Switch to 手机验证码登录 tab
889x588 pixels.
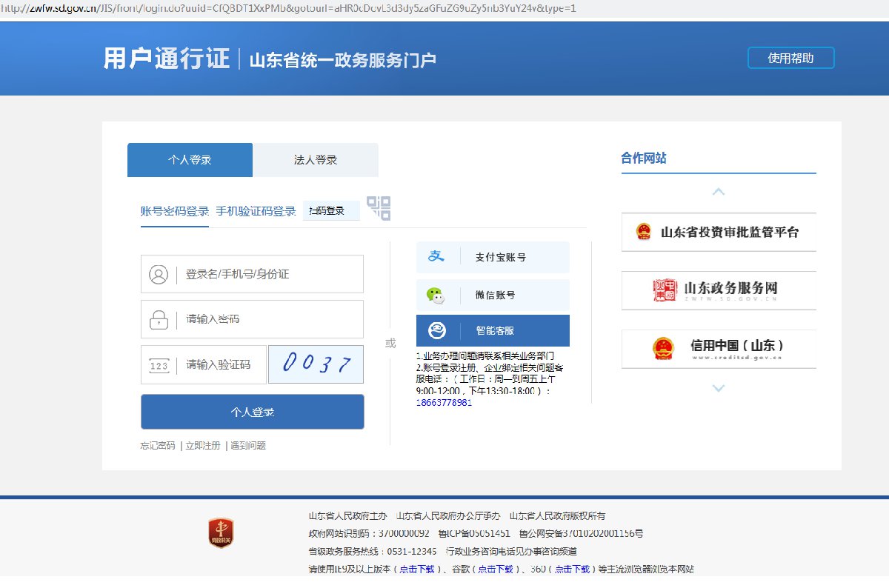pyautogui.click(x=256, y=211)
